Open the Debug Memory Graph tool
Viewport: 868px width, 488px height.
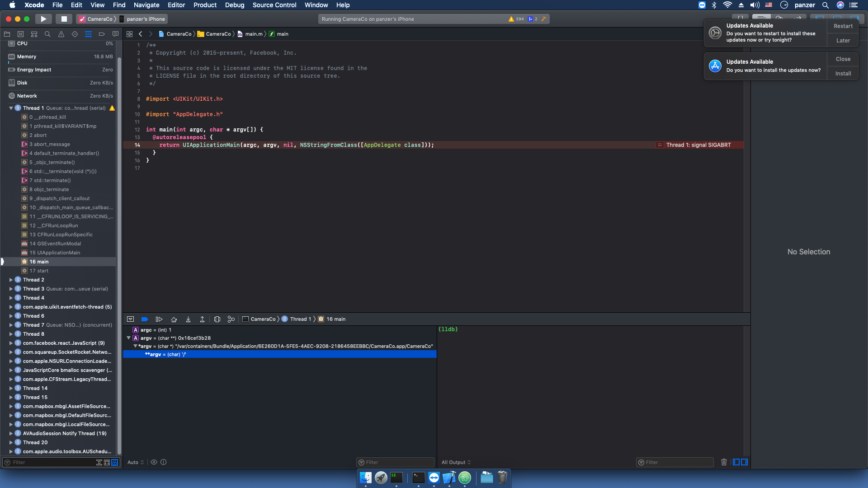[x=231, y=319]
